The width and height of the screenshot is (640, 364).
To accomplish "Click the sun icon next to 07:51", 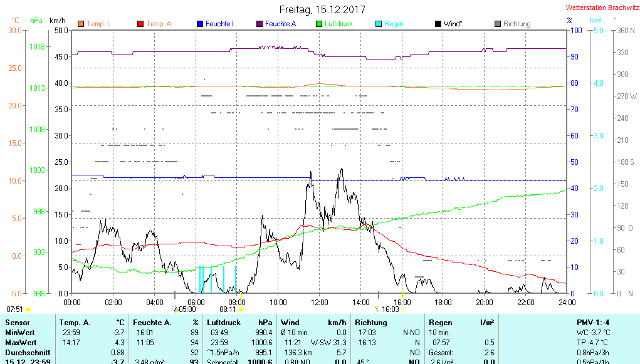I will [x=28, y=309].
